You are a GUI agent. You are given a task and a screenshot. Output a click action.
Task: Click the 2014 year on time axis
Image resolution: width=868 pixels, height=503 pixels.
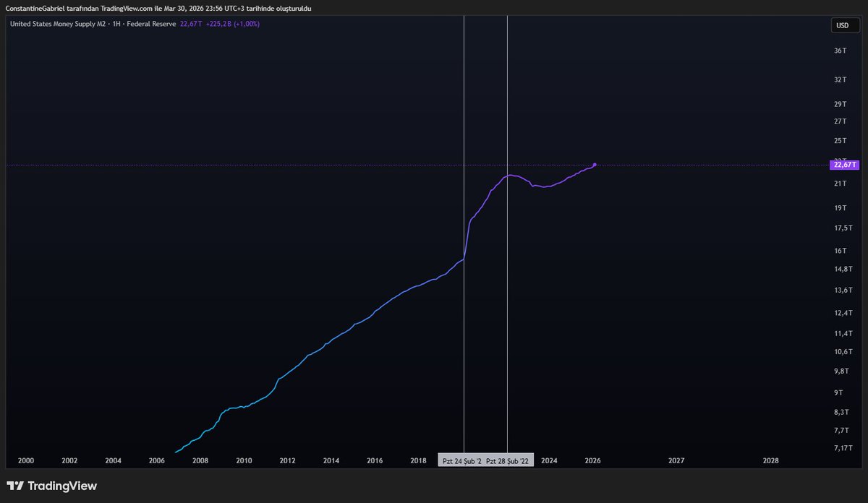click(331, 460)
